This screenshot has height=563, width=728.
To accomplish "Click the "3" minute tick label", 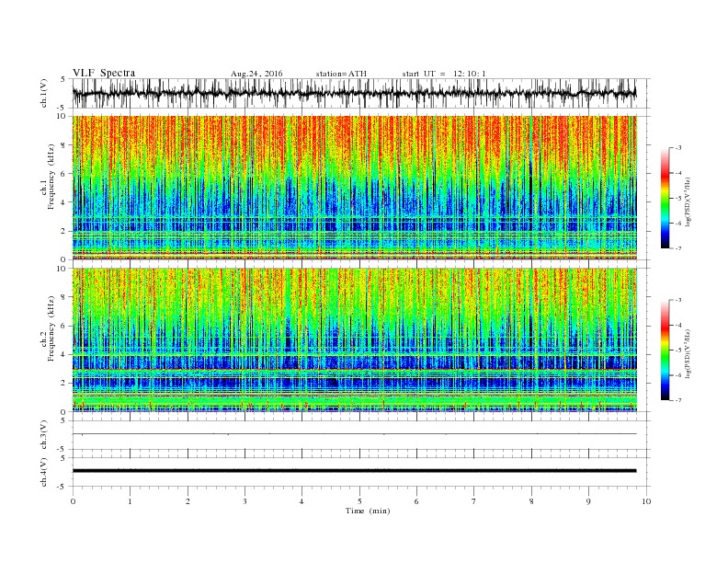I will (x=245, y=501).
